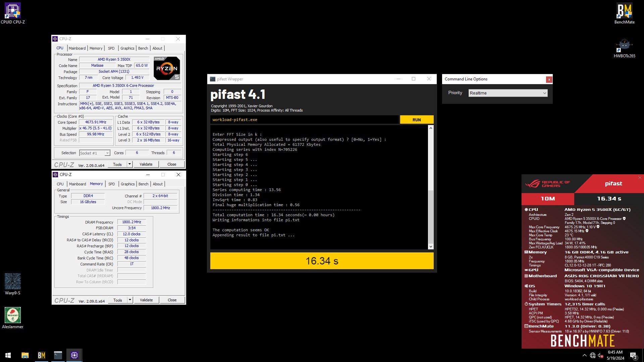Viewport: 644px width, 362px height.
Task: Click the Republic of Gamers logo
Action: (x=548, y=184)
